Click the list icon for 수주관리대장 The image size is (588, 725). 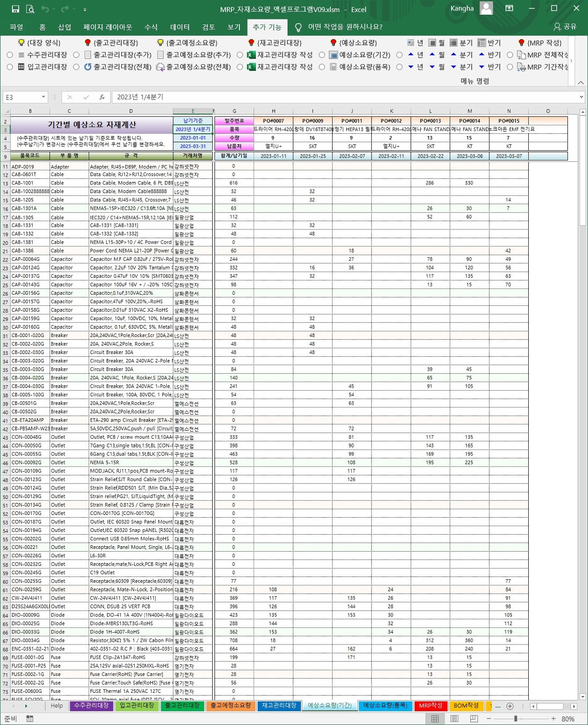click(x=21, y=55)
